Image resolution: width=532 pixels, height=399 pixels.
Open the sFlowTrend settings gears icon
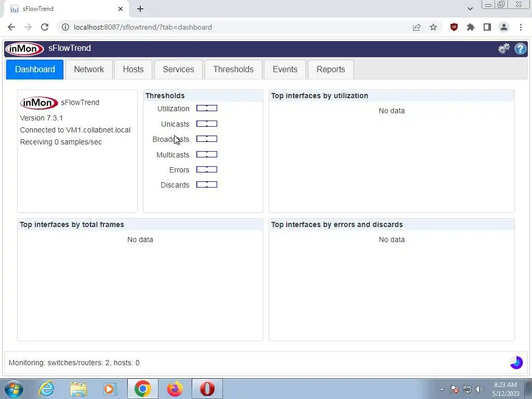pos(504,48)
